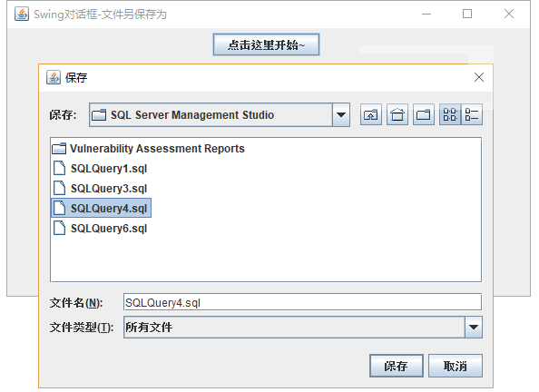The width and height of the screenshot is (539, 392).
Task: Create a new folder
Action: (424, 114)
